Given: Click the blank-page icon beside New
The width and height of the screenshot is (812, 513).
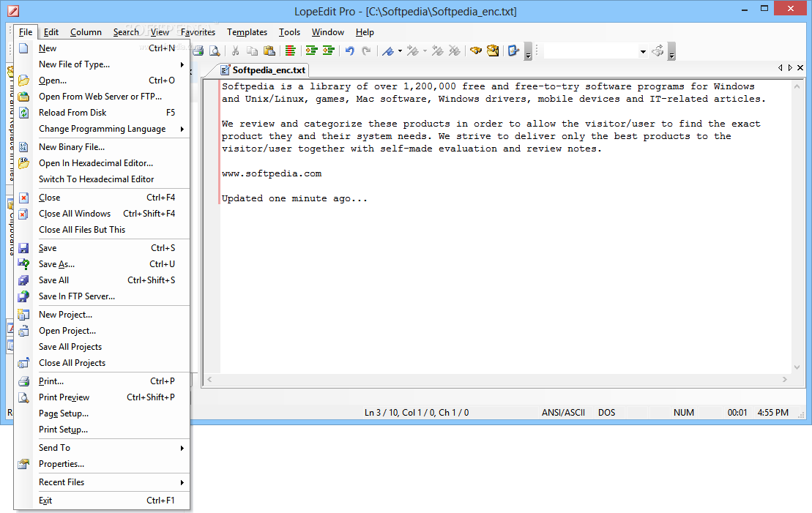Looking at the screenshot, I should (x=23, y=48).
